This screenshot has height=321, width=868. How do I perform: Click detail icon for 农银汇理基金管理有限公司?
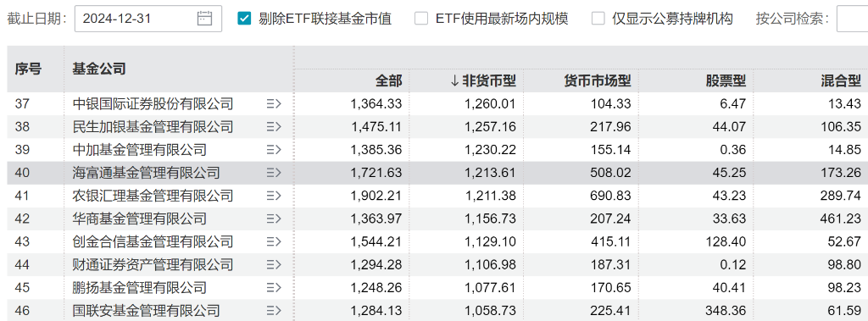[274, 196]
